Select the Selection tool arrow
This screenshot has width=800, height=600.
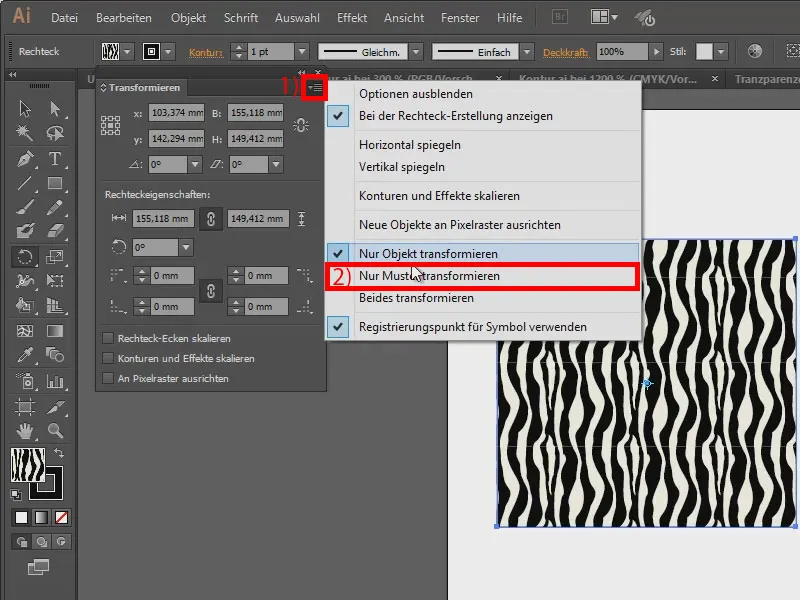click(x=24, y=109)
